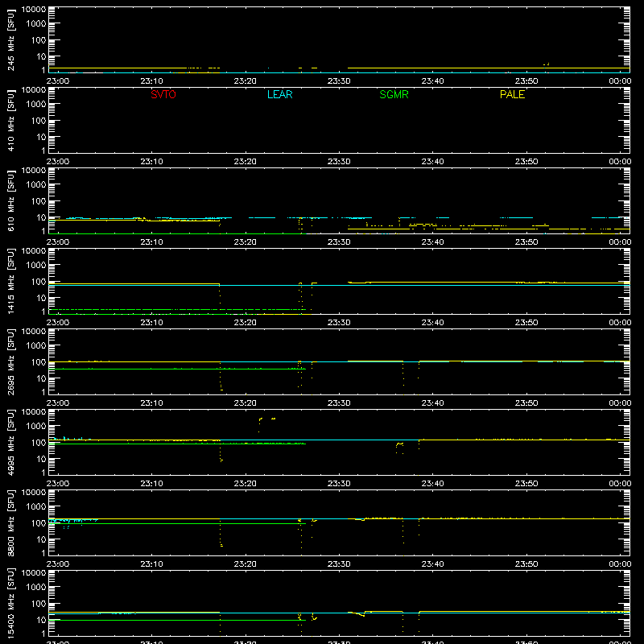Viewport: 644px width, 644px height.
Task: Click the red SVTO station legend label
Action: click(163, 94)
